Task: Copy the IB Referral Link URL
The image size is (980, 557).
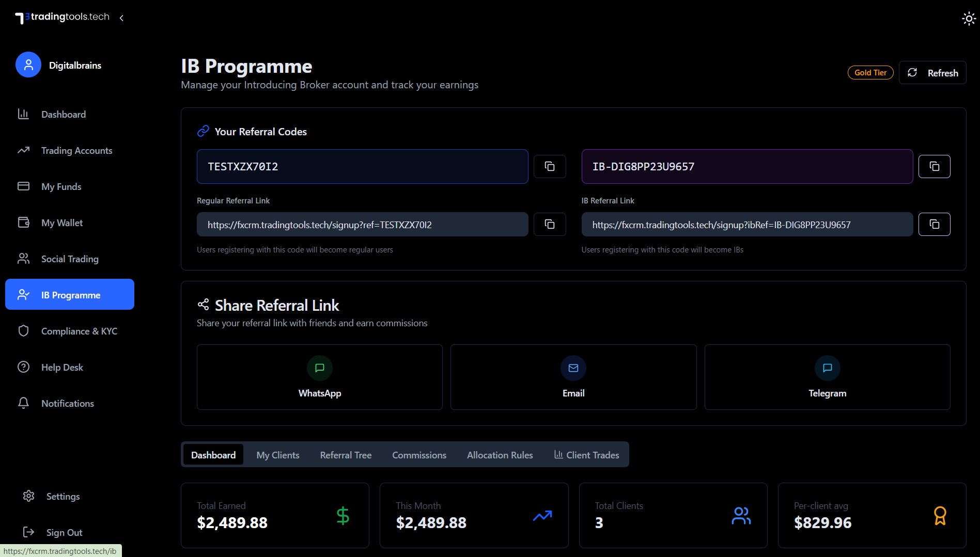Action: pyautogui.click(x=934, y=224)
